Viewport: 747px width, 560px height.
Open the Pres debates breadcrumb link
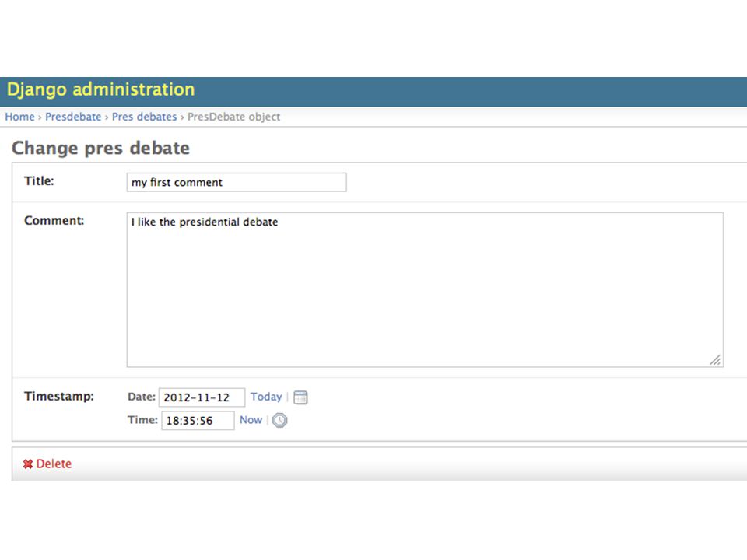point(145,117)
